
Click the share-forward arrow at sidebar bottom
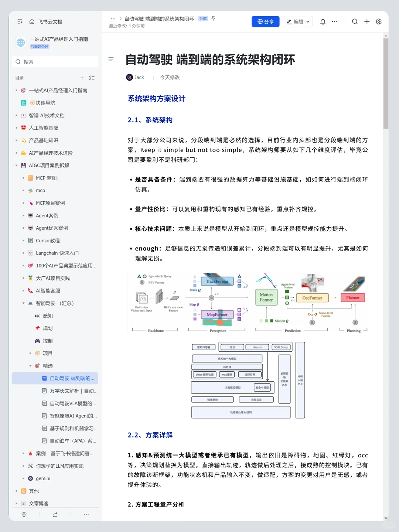coord(55,514)
